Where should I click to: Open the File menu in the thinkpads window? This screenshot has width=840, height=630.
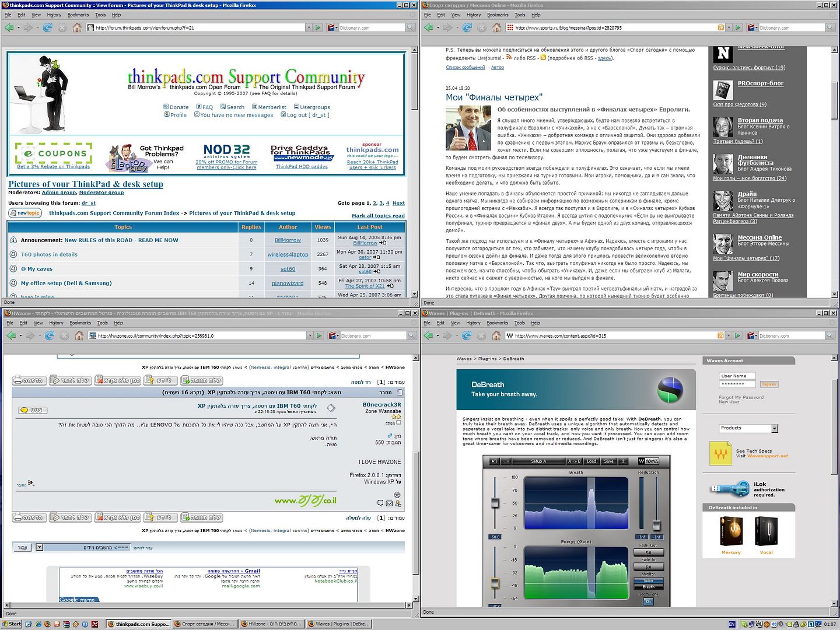point(8,15)
